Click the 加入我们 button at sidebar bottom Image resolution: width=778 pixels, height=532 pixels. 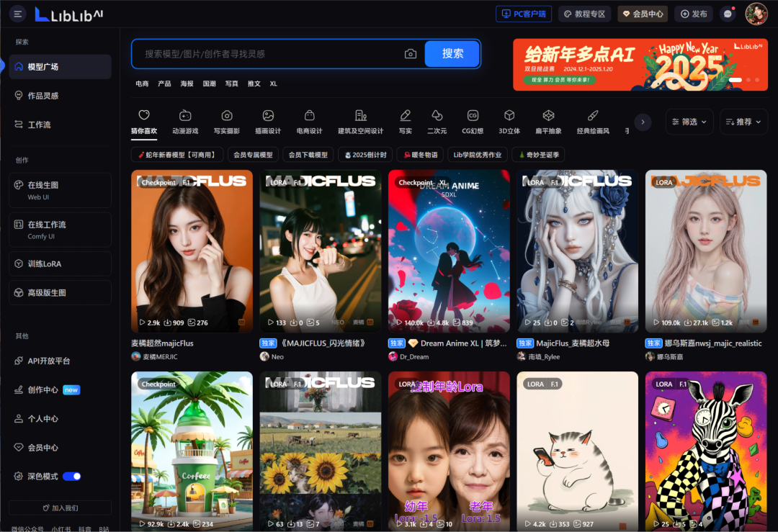click(x=59, y=508)
